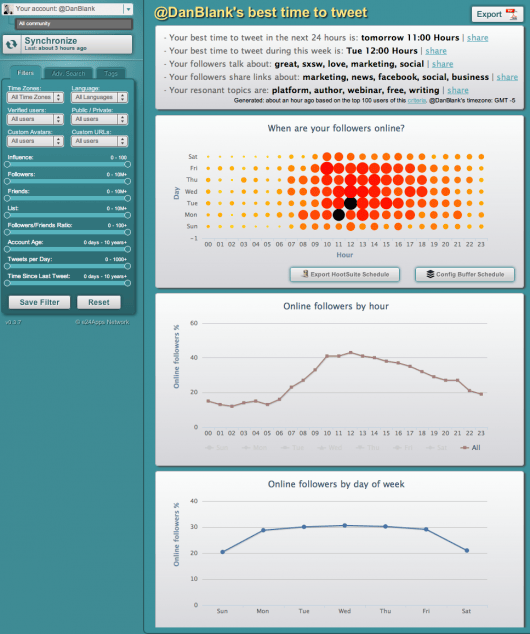Click the Export button
Screen dimensions: 530x634
497,14
